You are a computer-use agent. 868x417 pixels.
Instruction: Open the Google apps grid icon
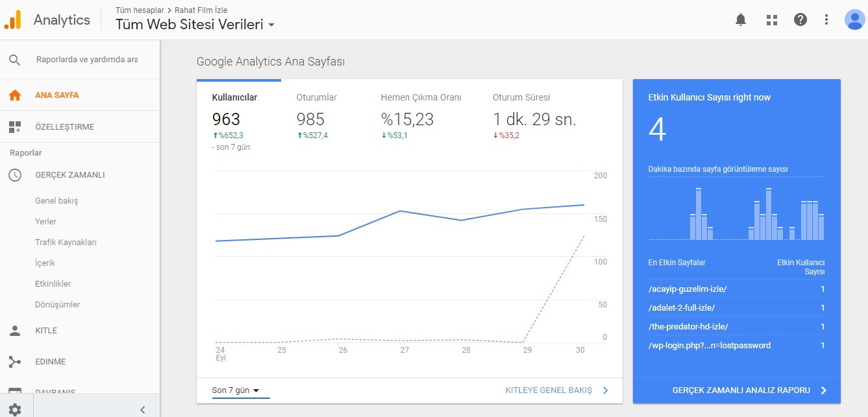click(x=771, y=19)
